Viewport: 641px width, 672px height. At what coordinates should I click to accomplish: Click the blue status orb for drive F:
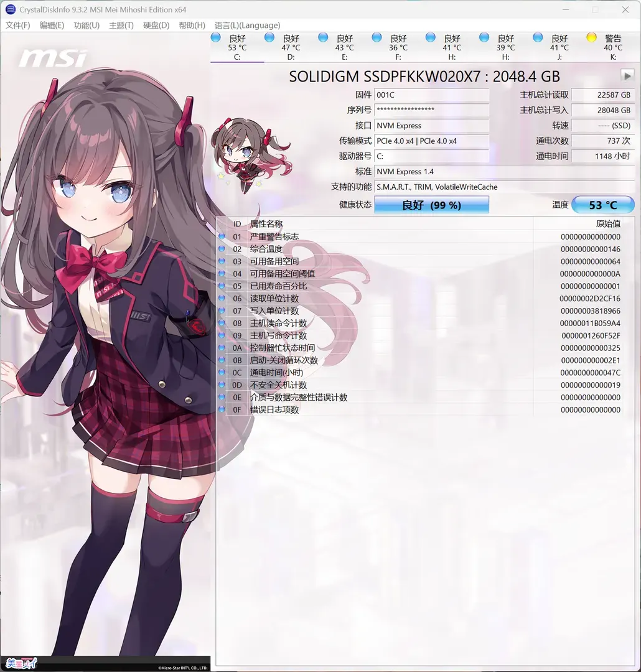pos(377,38)
